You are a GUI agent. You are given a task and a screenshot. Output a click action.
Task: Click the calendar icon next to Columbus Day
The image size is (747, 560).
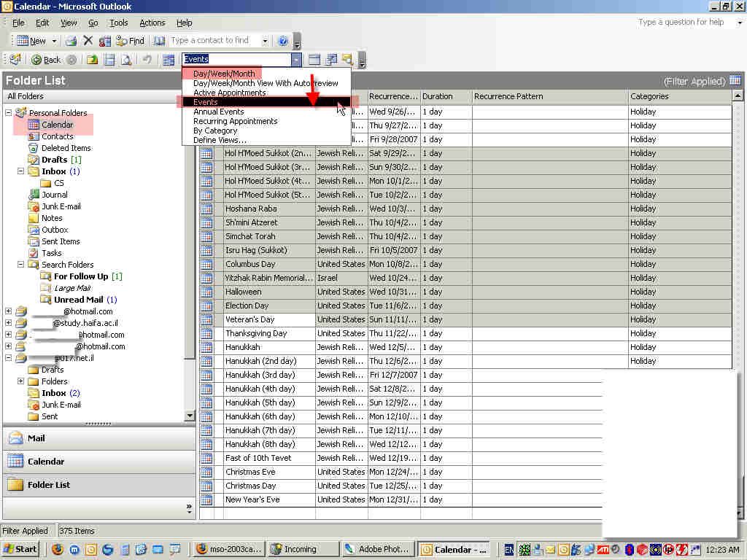pos(206,264)
